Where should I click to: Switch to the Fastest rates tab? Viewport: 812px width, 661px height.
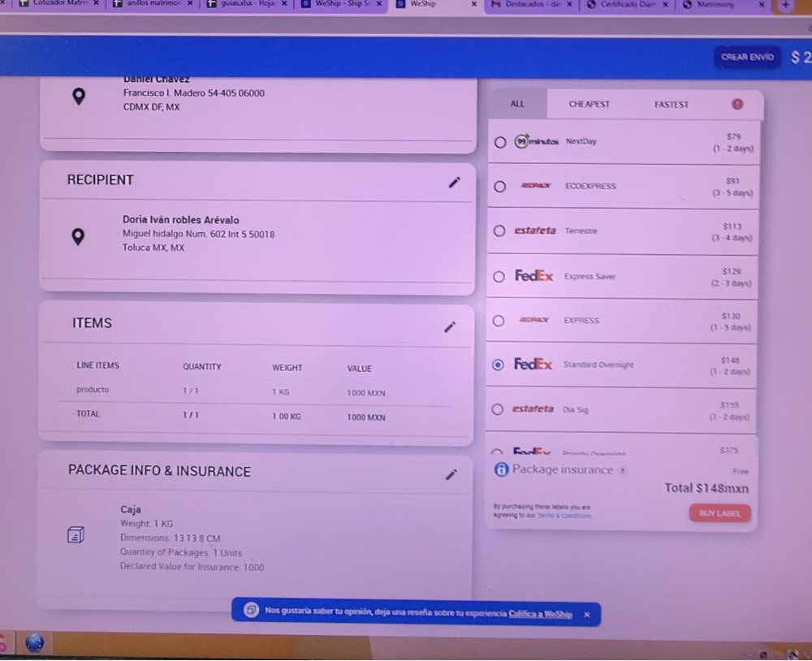(x=671, y=104)
